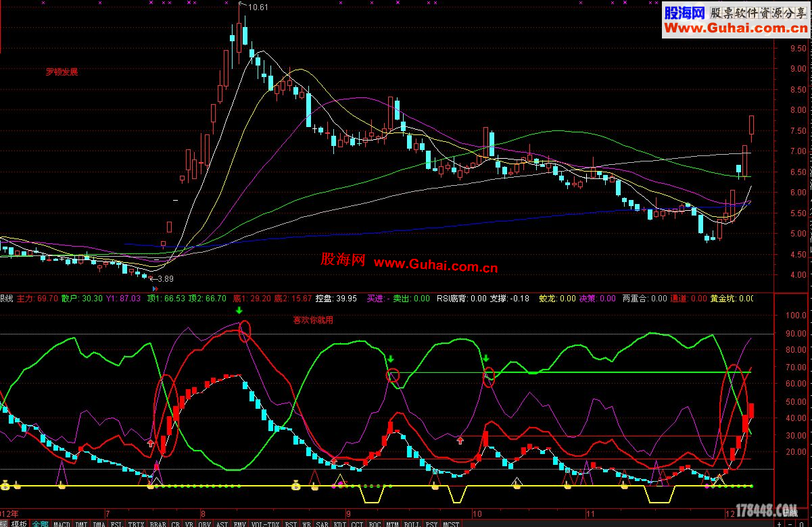Viewport: 812px width, 527px height.
Task: Switch to the CCI indicator tab
Action: [358, 524]
